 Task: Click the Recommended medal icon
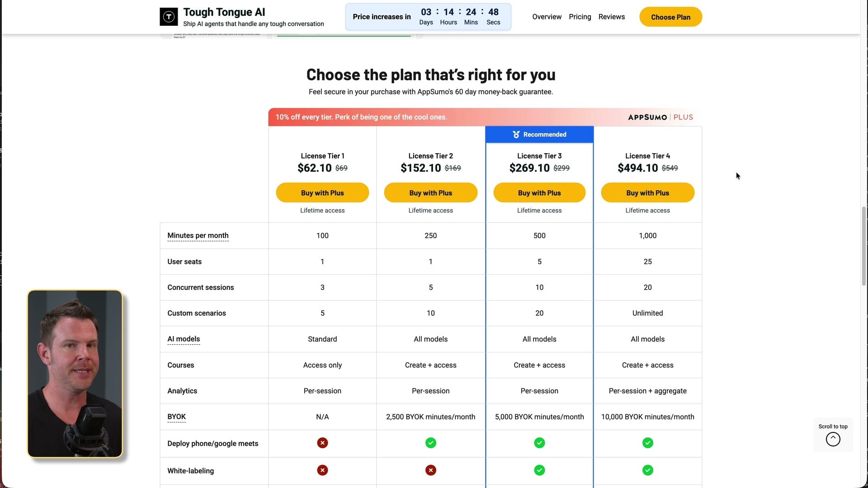516,135
